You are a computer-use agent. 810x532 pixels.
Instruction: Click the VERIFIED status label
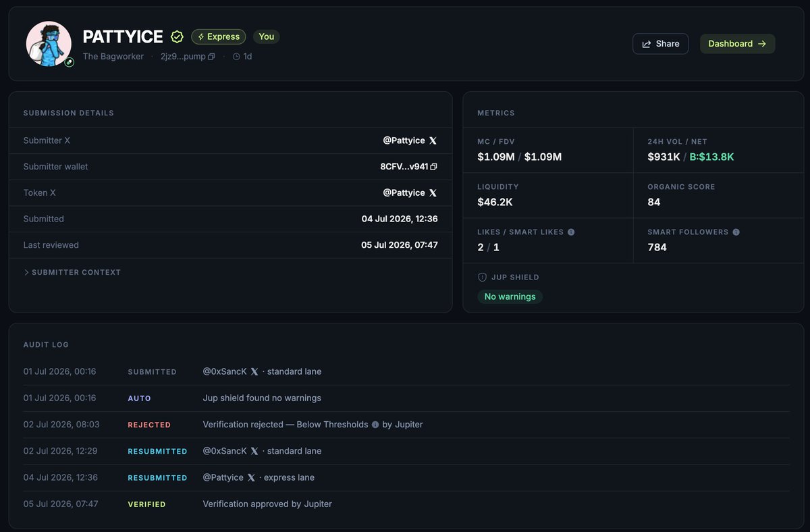click(x=146, y=504)
